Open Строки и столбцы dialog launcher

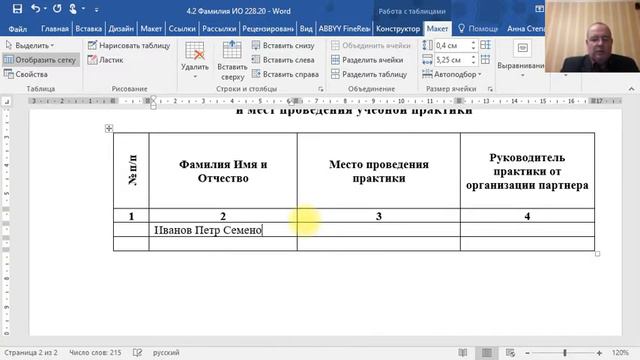click(x=321, y=89)
